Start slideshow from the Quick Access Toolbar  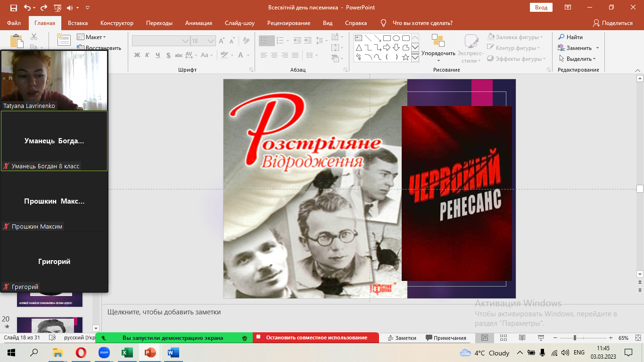58,8
